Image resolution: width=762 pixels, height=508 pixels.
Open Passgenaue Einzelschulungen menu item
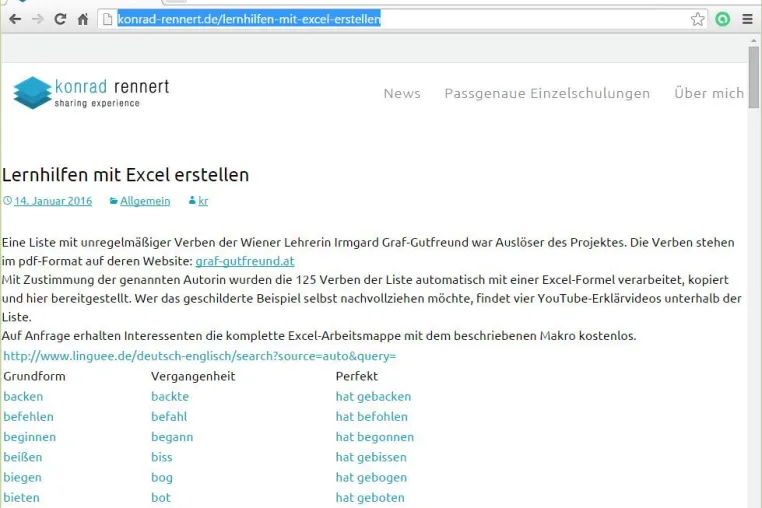click(547, 93)
